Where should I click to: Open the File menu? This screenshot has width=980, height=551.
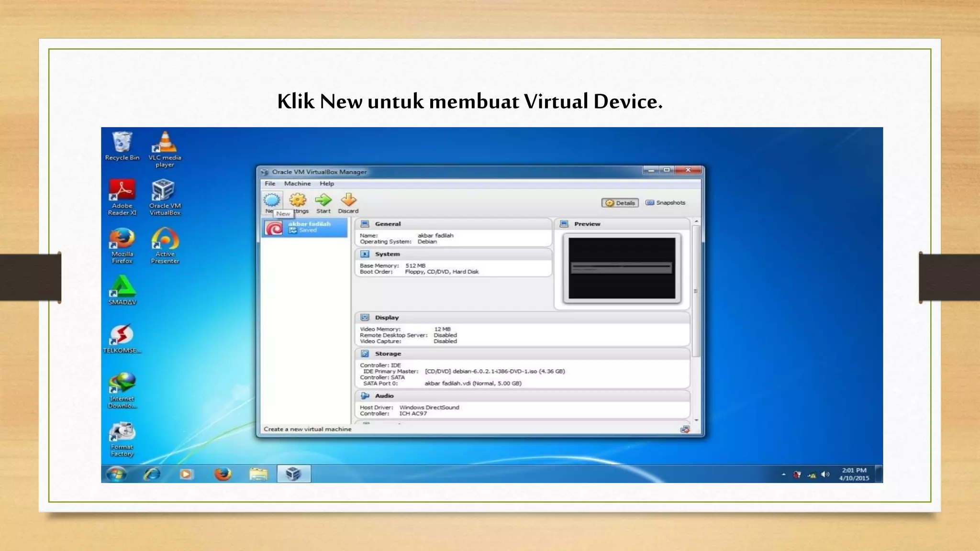pyautogui.click(x=270, y=184)
